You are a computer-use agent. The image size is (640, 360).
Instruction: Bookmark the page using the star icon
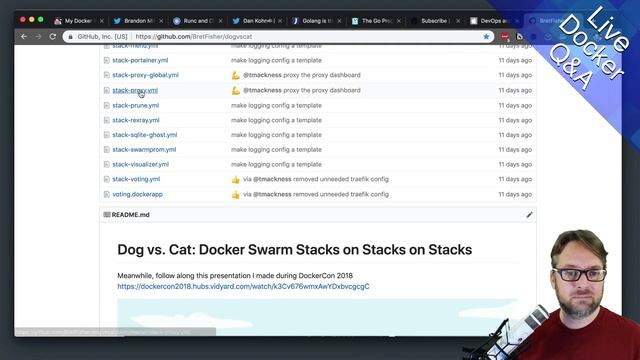(x=486, y=36)
